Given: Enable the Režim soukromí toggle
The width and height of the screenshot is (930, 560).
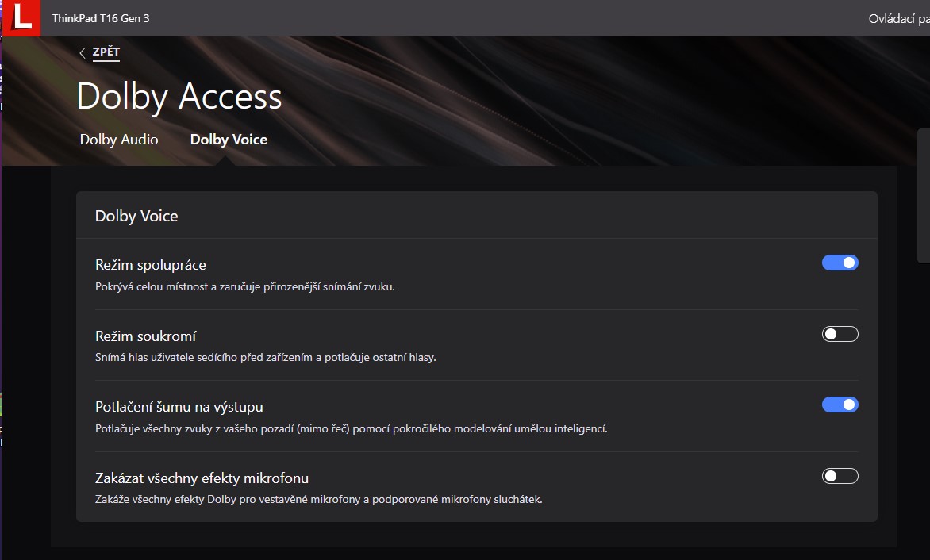Looking at the screenshot, I should click(840, 334).
